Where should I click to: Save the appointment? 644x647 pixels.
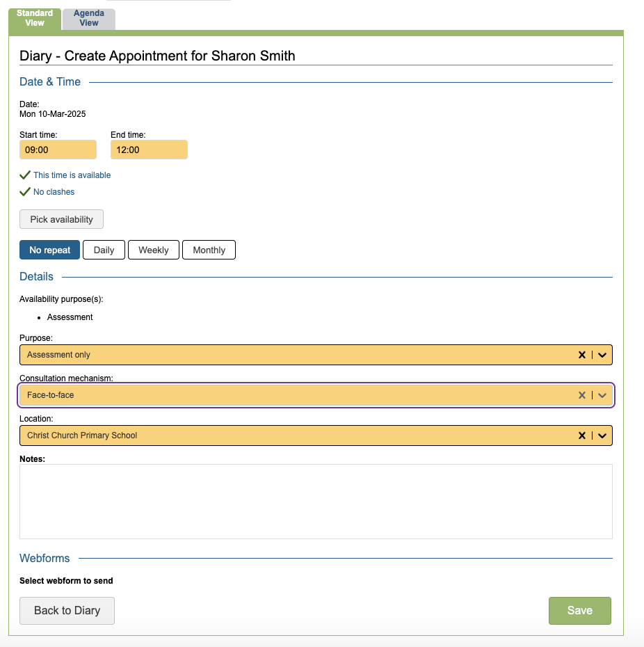(x=579, y=610)
